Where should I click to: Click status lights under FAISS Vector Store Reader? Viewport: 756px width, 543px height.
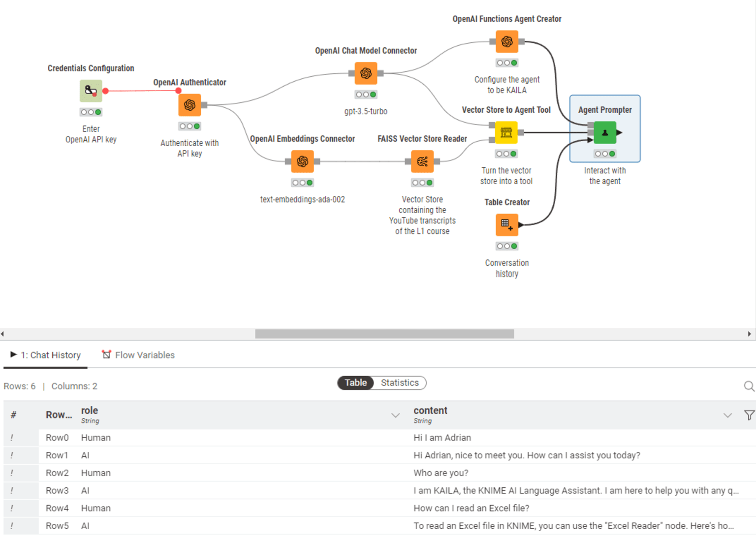422,183
